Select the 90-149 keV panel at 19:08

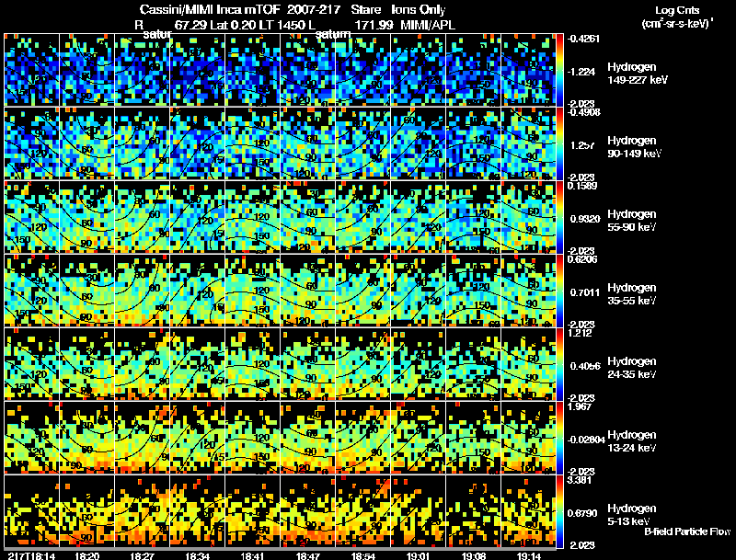pyautogui.click(x=474, y=143)
